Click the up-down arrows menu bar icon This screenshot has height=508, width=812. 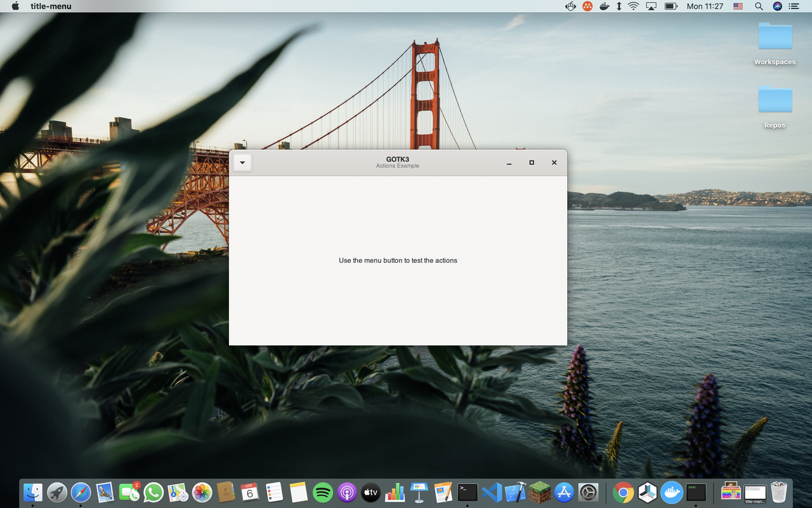click(x=619, y=6)
